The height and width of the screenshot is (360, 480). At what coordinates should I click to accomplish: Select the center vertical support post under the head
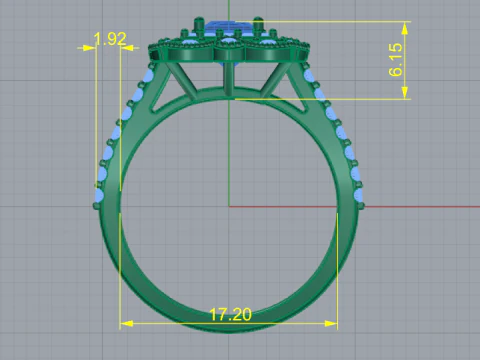[229, 78]
